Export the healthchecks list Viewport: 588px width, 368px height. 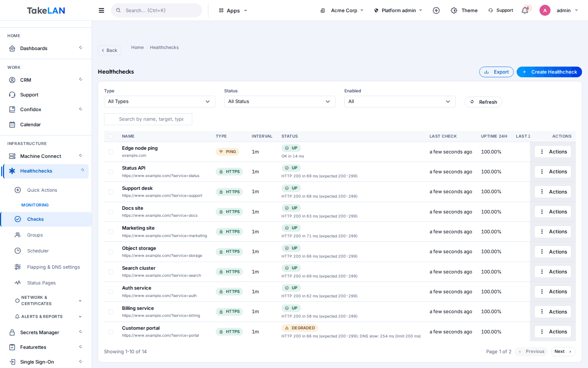496,72
